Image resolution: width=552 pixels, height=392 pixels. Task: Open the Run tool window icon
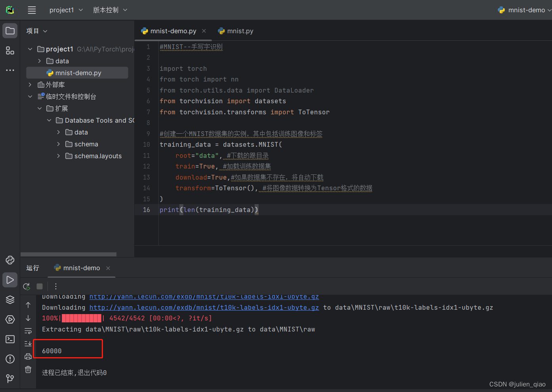(x=10, y=280)
